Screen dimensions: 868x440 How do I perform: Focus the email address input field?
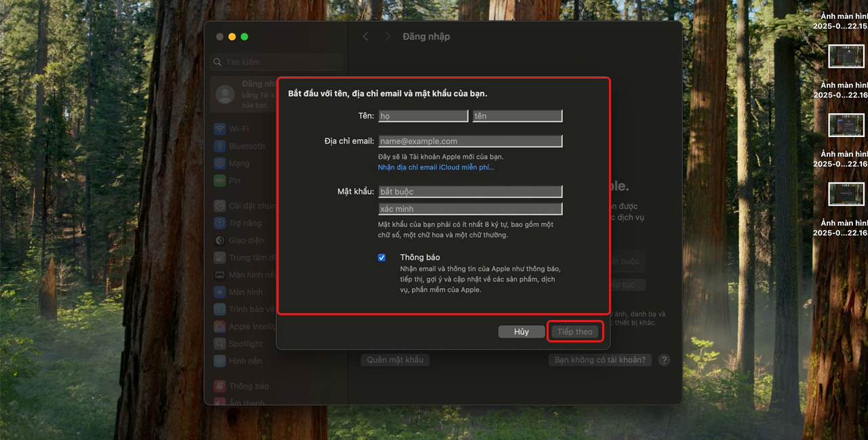point(470,141)
